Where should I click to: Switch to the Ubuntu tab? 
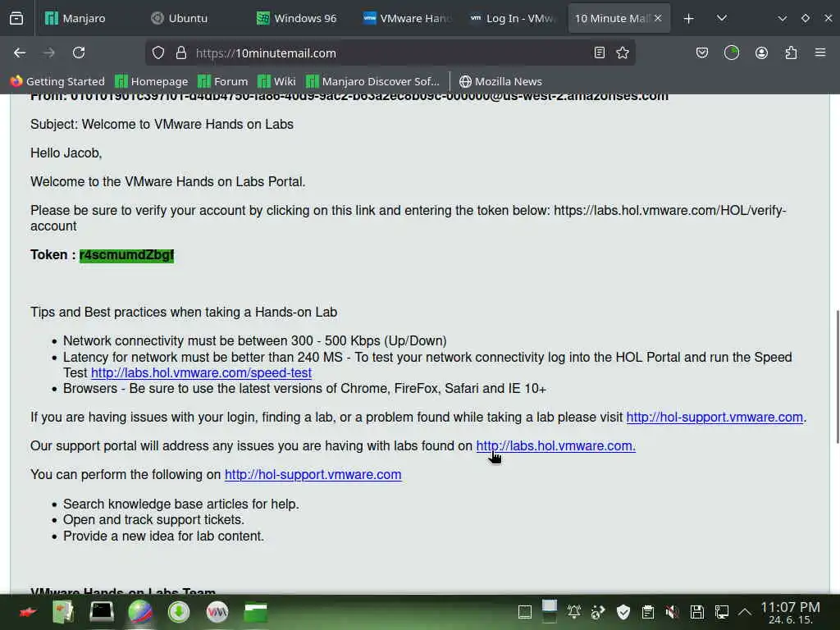tap(188, 18)
